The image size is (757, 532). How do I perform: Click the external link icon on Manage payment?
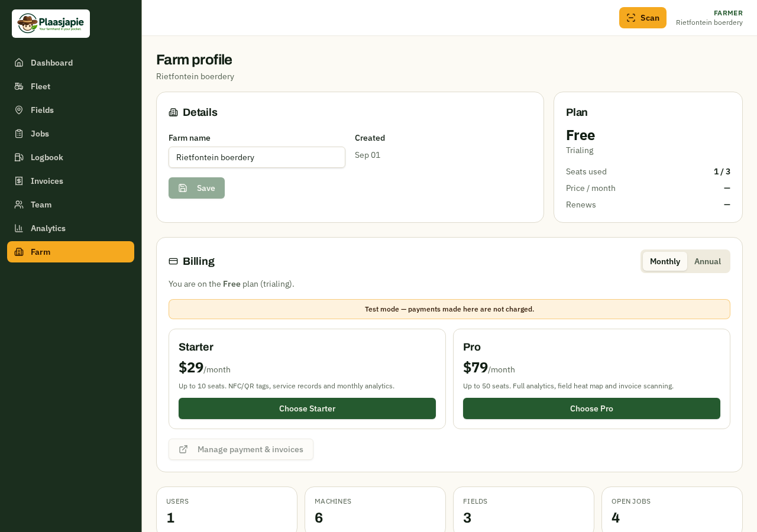(x=183, y=449)
